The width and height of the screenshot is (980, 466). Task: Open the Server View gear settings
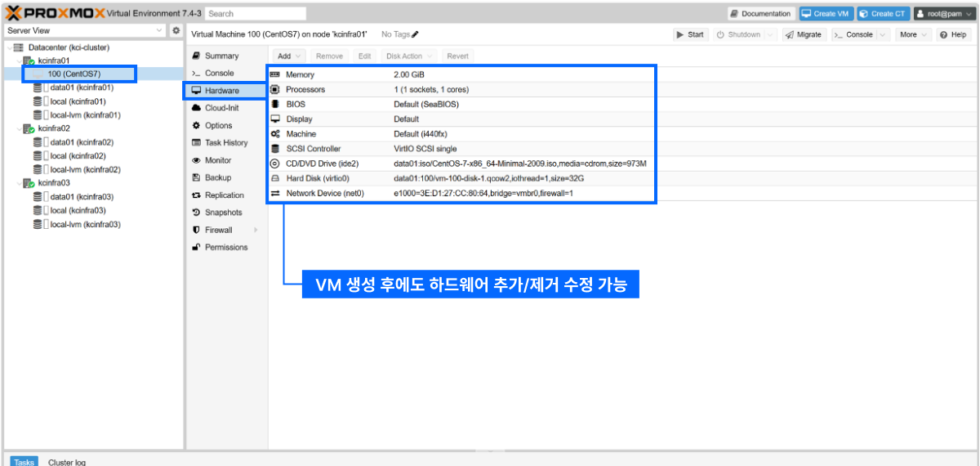tap(176, 30)
